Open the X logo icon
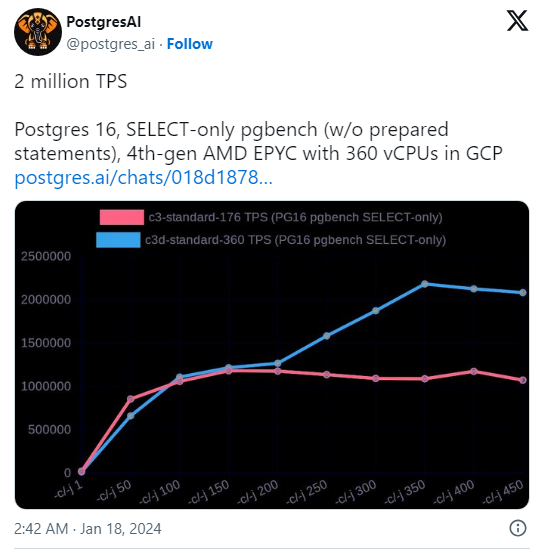This screenshot has width=538, height=553. pos(517,20)
